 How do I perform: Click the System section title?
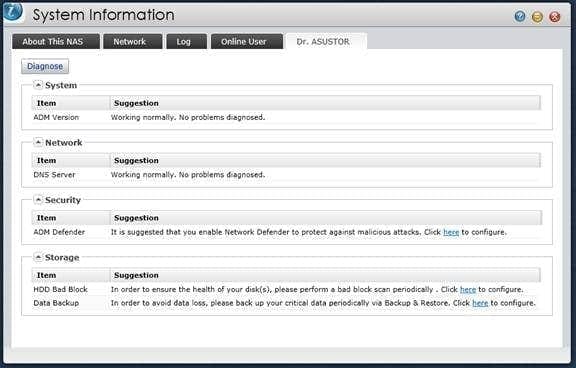tap(61, 85)
